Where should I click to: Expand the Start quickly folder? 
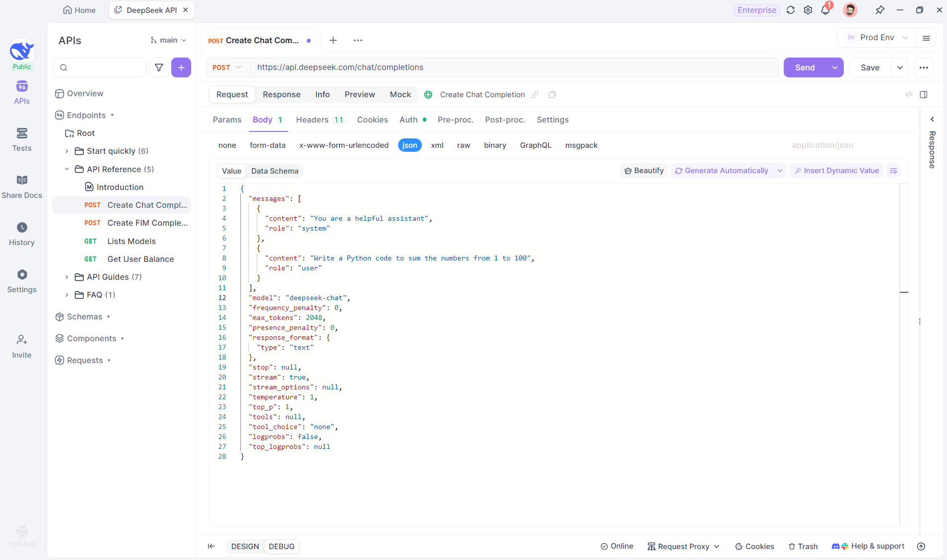[x=67, y=151]
